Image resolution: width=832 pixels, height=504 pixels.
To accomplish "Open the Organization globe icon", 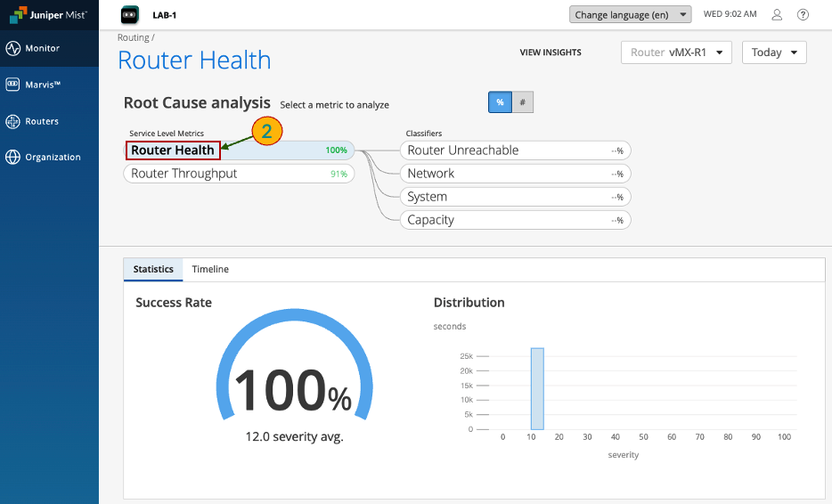I will (12, 158).
